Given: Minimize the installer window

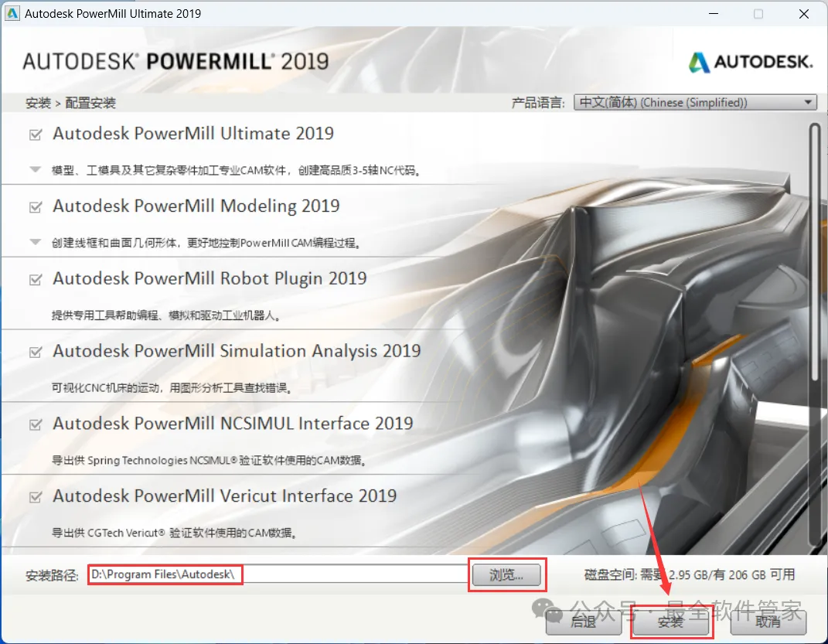Looking at the screenshot, I should click(x=714, y=14).
